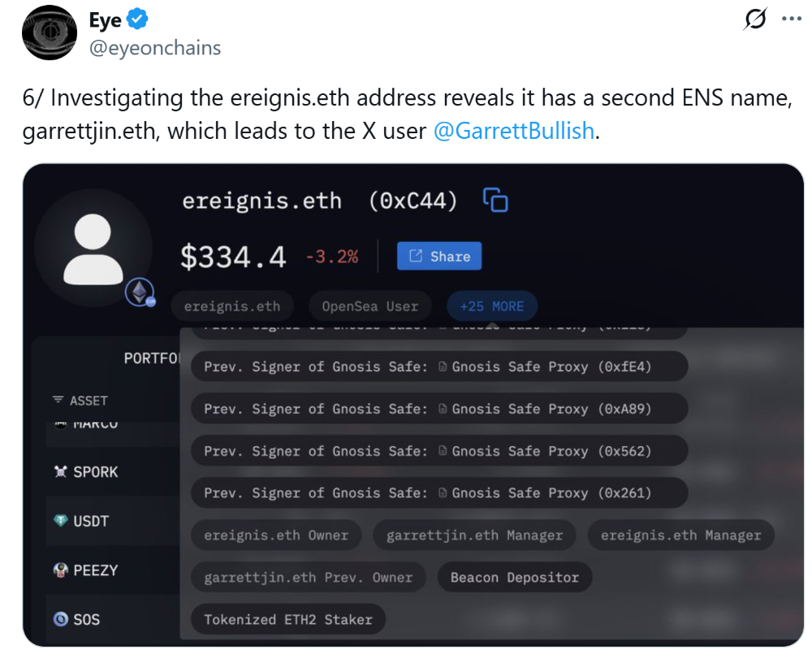The width and height of the screenshot is (812, 658).
Task: Click the PEEZY token icon
Action: coord(61,570)
